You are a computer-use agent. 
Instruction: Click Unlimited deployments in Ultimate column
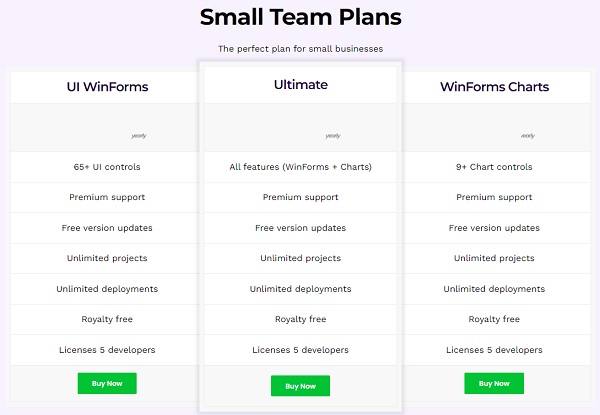(x=300, y=289)
